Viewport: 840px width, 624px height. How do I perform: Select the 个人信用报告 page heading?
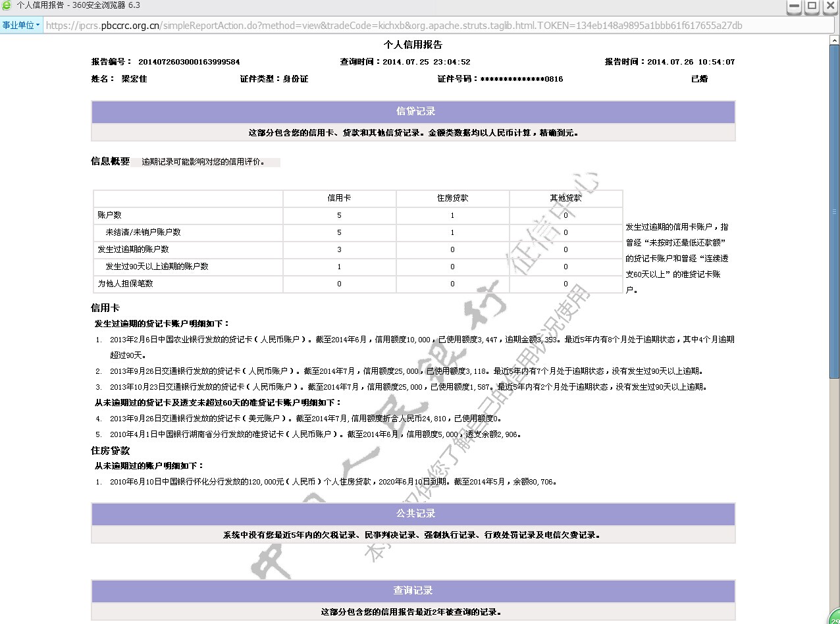click(x=413, y=45)
